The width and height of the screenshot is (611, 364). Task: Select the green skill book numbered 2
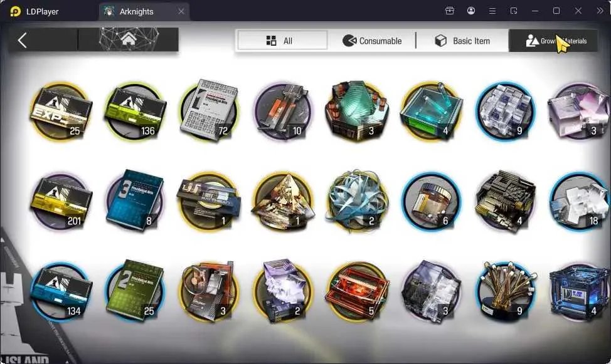coord(135,291)
